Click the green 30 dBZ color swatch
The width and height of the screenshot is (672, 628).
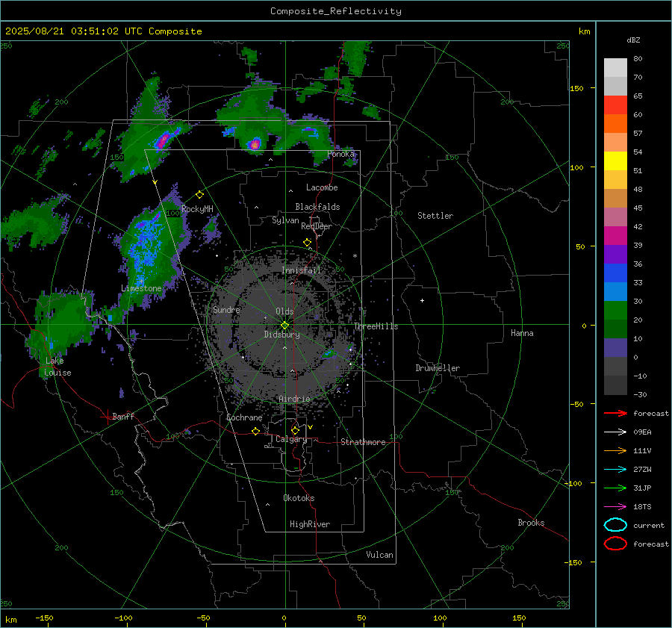click(615, 311)
